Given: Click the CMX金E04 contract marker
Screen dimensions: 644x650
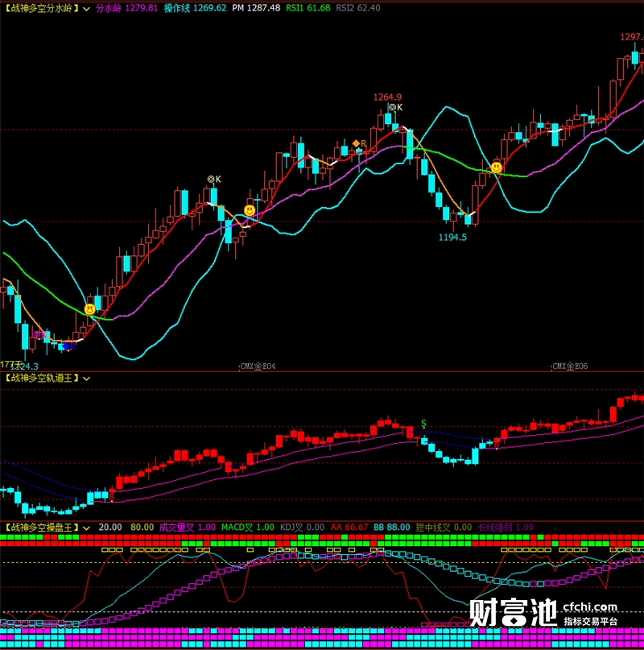Looking at the screenshot, I should point(258,366).
